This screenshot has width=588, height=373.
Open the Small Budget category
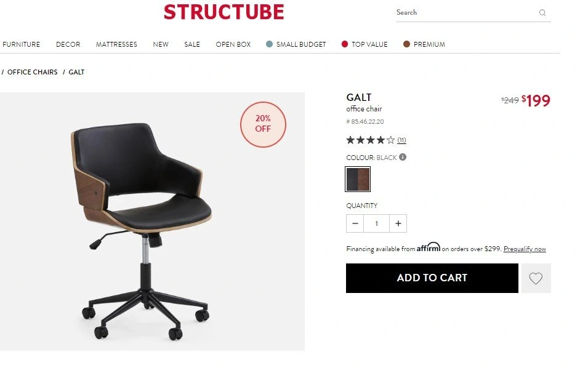[x=296, y=44]
